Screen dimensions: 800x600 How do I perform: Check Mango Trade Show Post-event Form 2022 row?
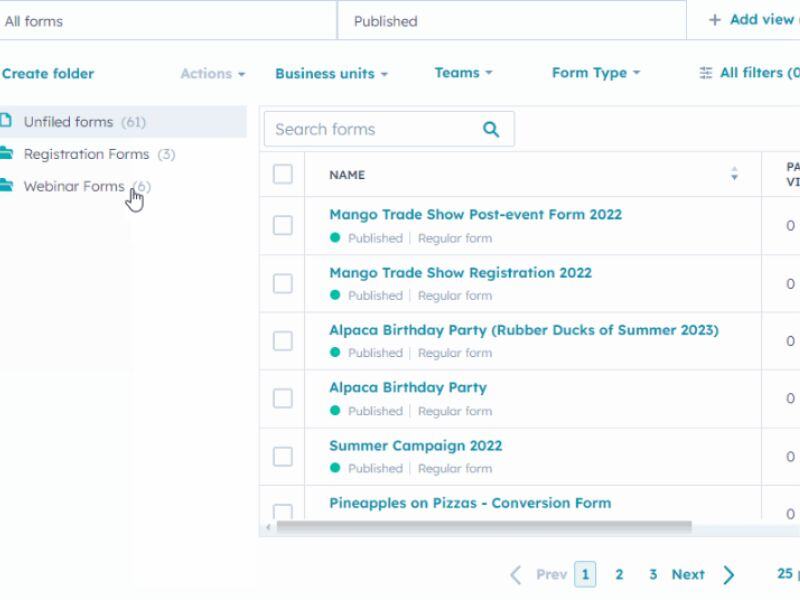[283, 225]
